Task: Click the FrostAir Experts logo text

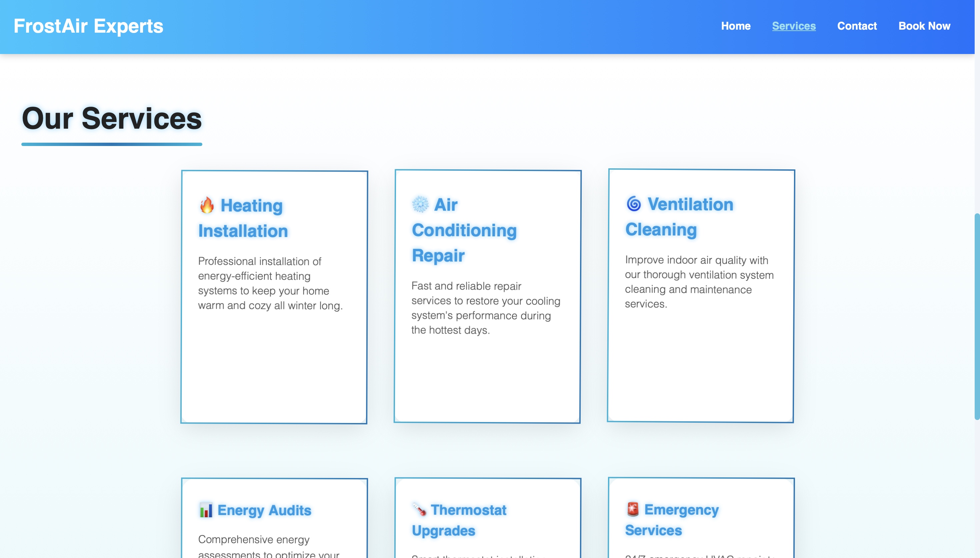Action: tap(88, 26)
